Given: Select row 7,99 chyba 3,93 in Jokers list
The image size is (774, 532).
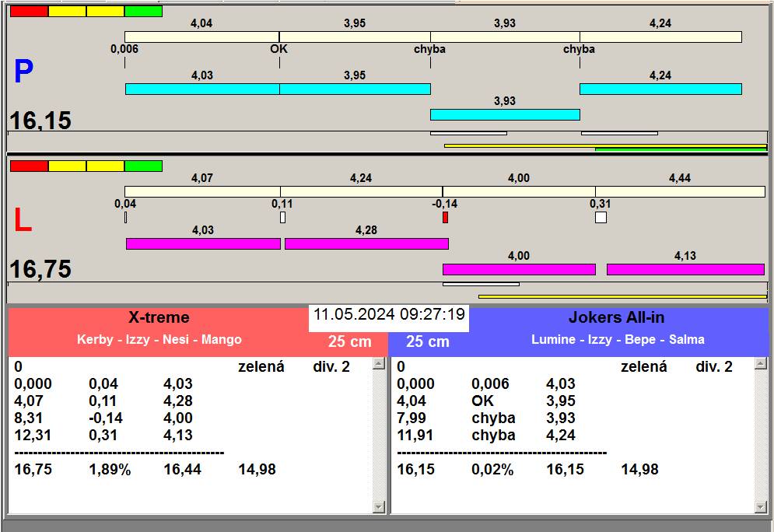Looking at the screenshot, I should point(486,418).
